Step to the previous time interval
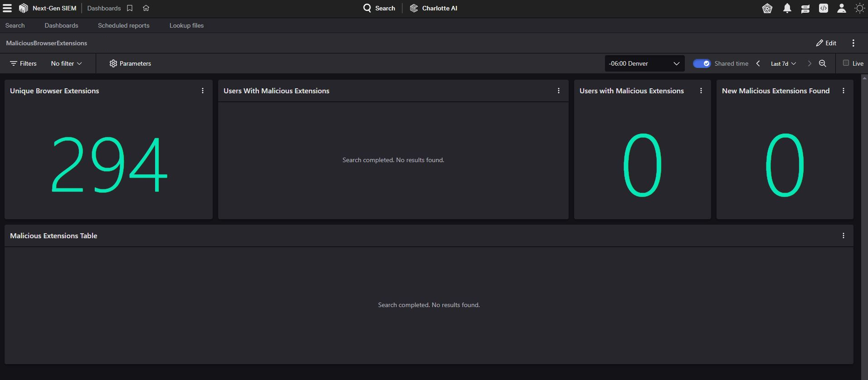868x380 pixels. 758,63
